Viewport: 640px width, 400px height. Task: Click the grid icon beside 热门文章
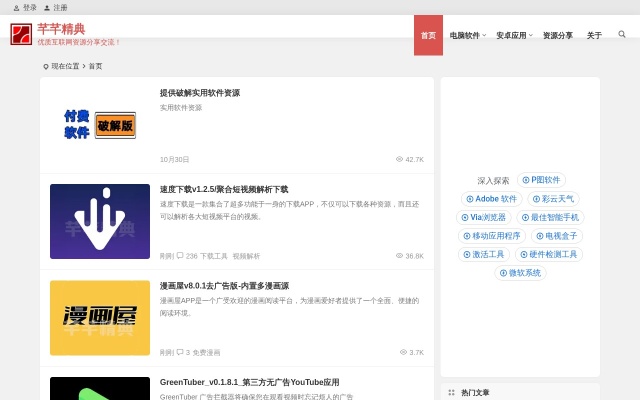[452, 393]
